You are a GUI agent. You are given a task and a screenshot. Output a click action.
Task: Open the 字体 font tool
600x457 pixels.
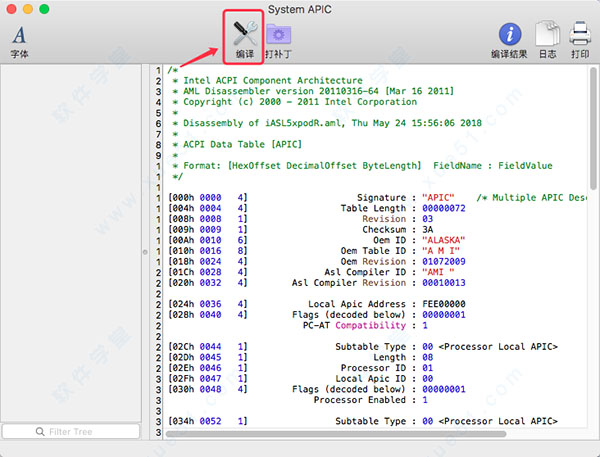pos(19,41)
